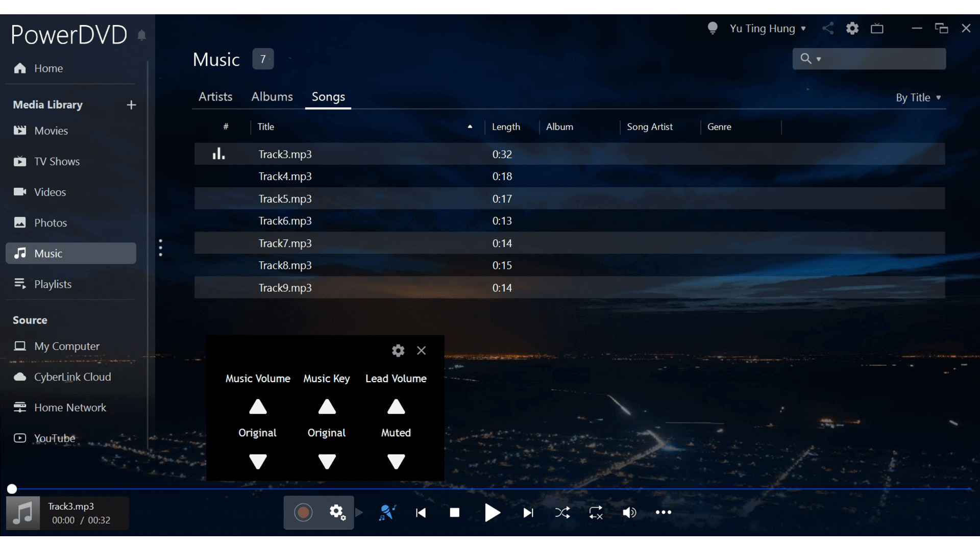Click the playback seek bar handle
The height and width of the screenshot is (551, 980).
[12, 489]
